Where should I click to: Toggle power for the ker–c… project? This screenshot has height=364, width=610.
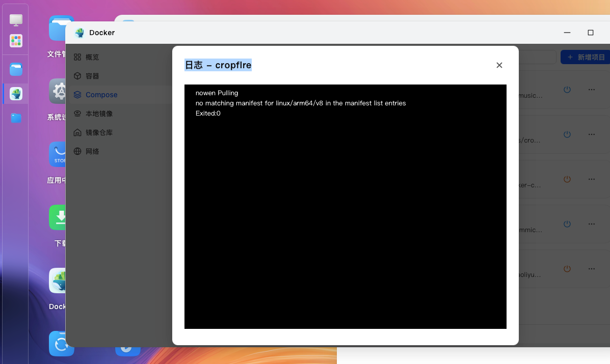(567, 179)
